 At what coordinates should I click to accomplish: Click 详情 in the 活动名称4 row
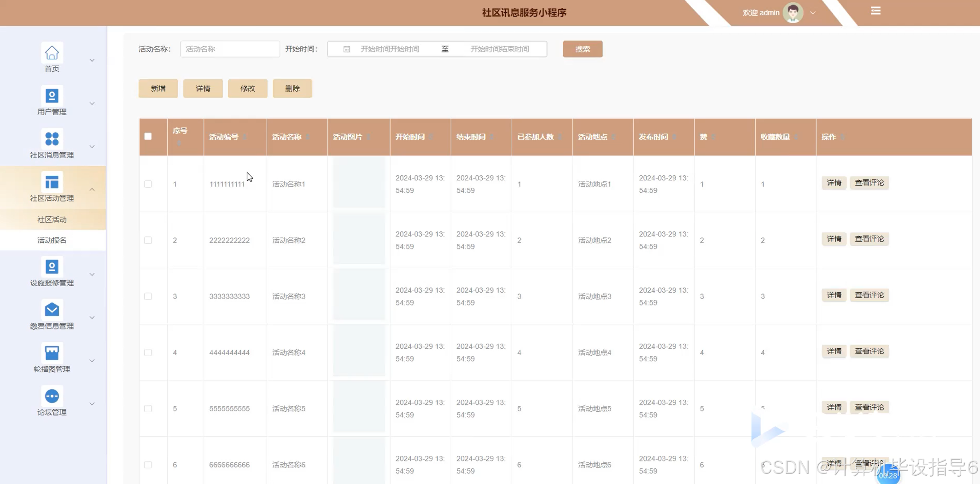(834, 351)
